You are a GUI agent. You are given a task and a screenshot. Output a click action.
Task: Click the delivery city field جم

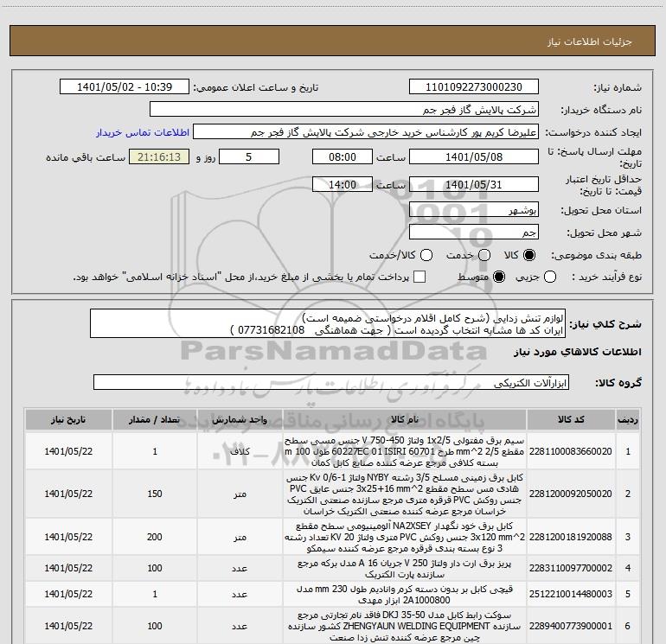474,232
